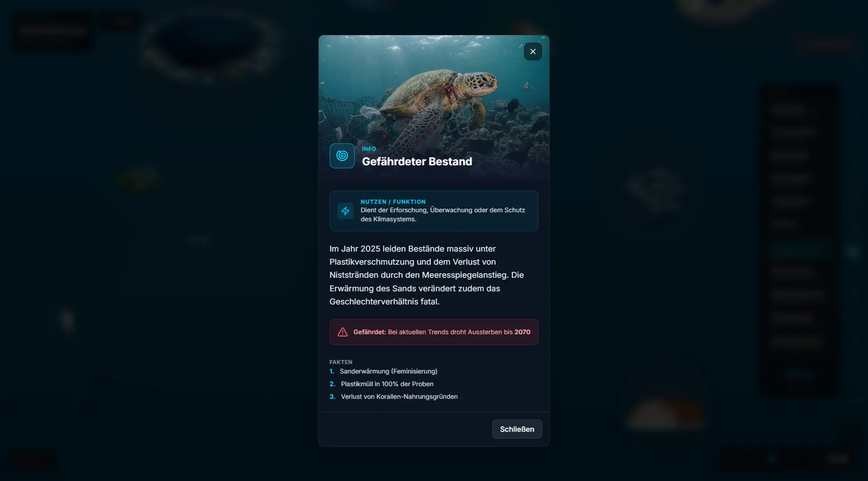The width and height of the screenshot is (868, 481).
Task: Click the Klimasystems function description text
Action: click(x=443, y=215)
